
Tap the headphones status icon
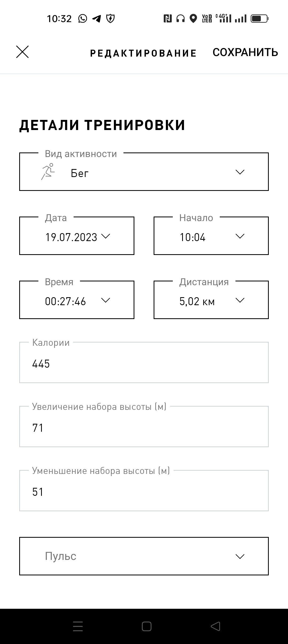(181, 18)
